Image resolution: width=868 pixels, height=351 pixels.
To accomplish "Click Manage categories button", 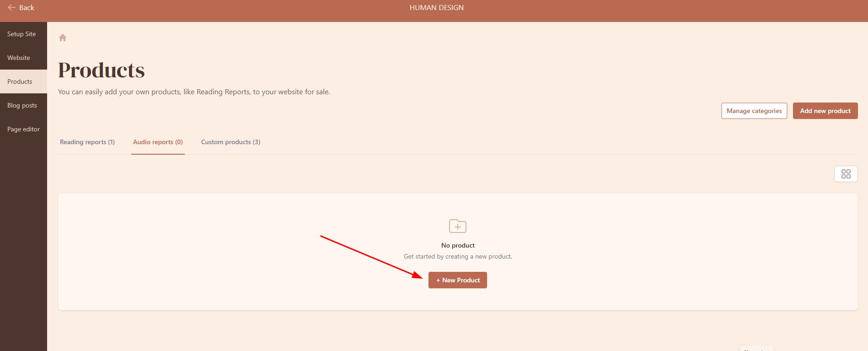I will [x=754, y=111].
